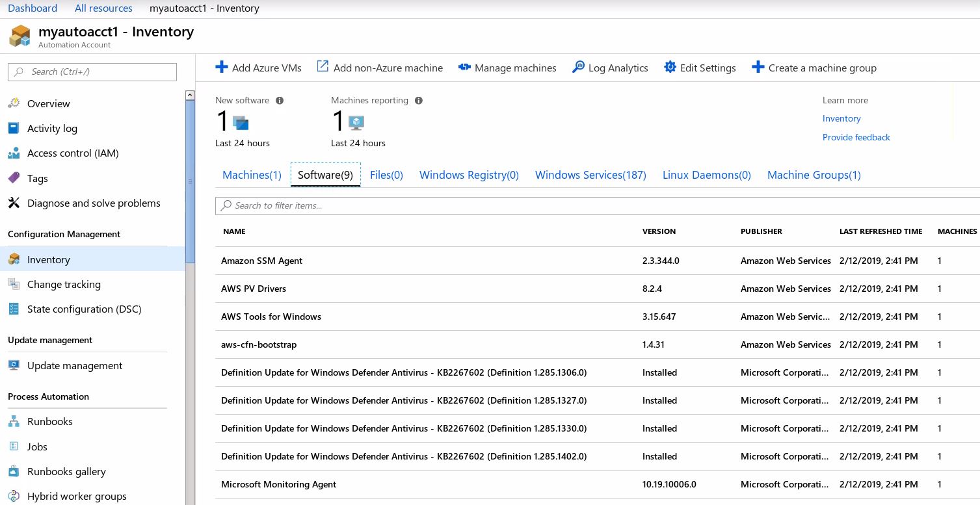The image size is (980, 505).
Task: Click the sidebar scroll up arrow
Action: coord(190,96)
